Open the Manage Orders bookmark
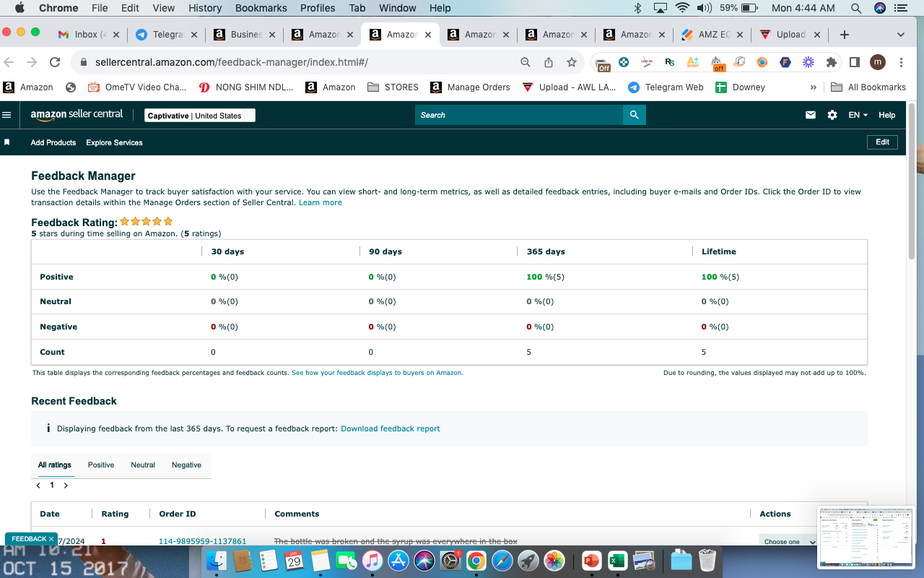Image resolution: width=924 pixels, height=578 pixels. [470, 87]
